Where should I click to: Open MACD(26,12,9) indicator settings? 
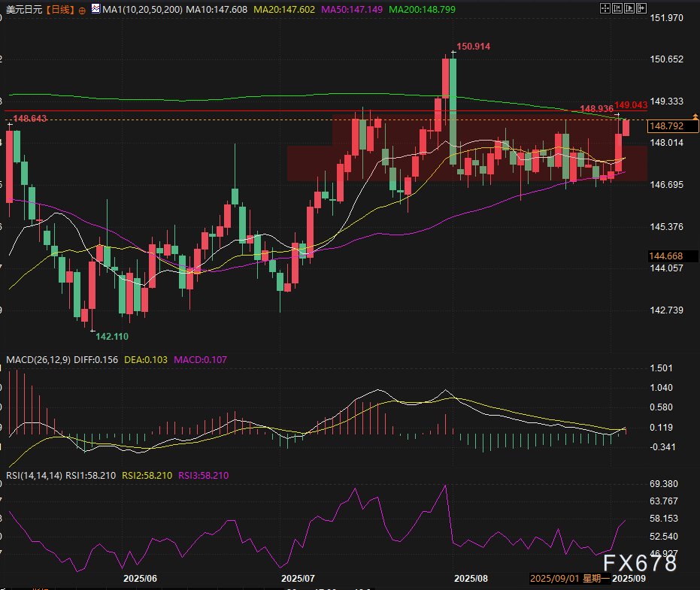38,359
